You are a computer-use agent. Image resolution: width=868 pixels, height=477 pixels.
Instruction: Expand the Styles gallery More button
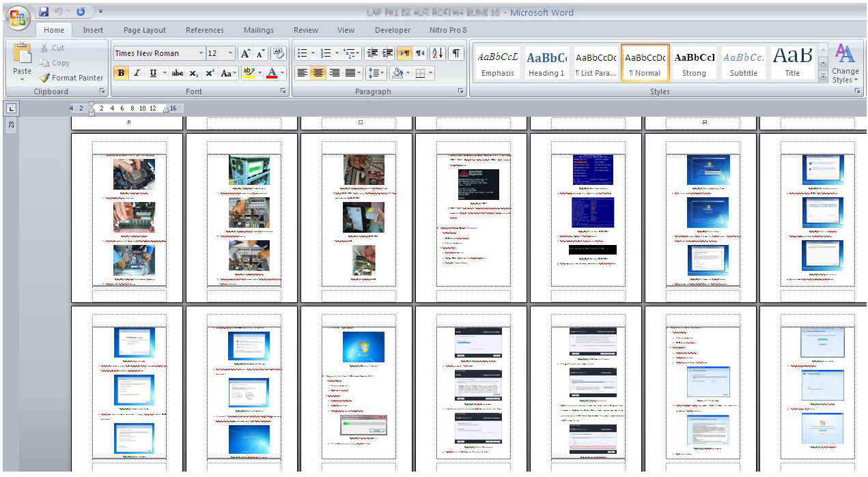[823, 78]
